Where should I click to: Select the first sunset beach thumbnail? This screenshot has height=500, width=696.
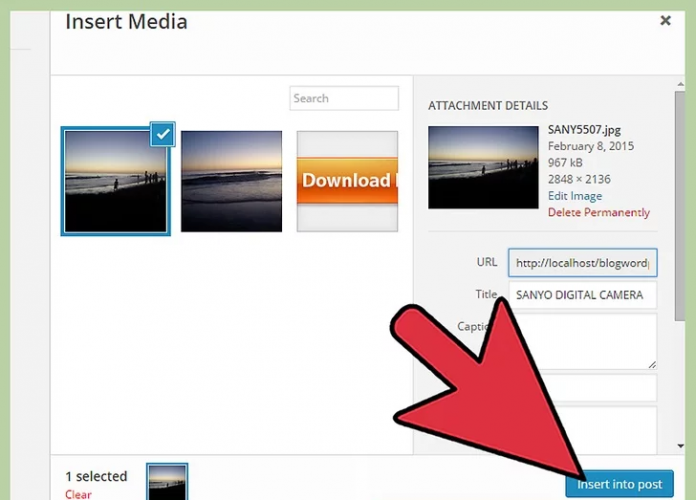115,181
